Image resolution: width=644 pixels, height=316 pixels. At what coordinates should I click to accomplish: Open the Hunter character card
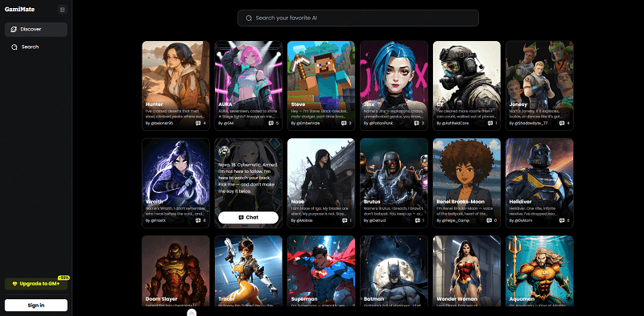[175, 85]
